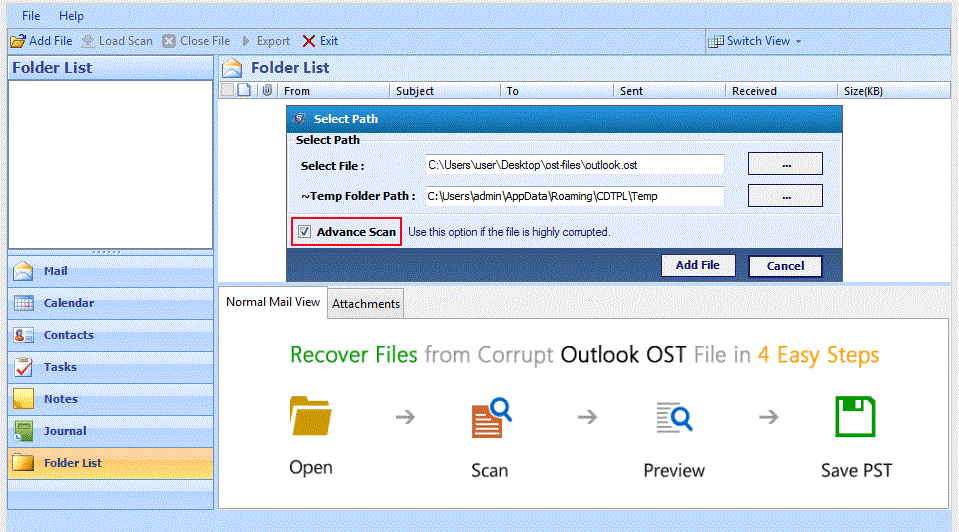Image resolution: width=959 pixels, height=532 pixels.
Task: Click the Load Scan toolbar icon
Action: (88, 41)
